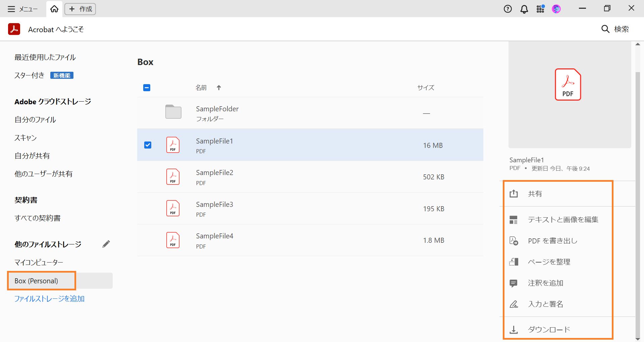Open the notifications bell icon
Screen dimensions: 644x342
(x=524, y=9)
